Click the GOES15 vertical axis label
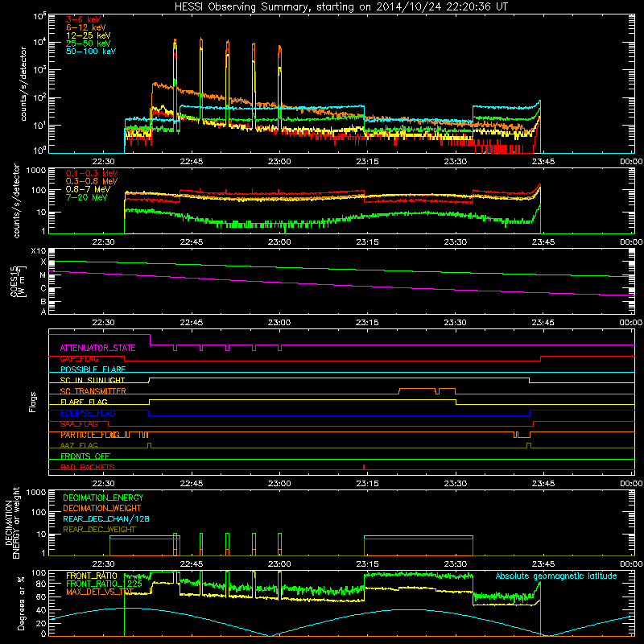 (17, 281)
